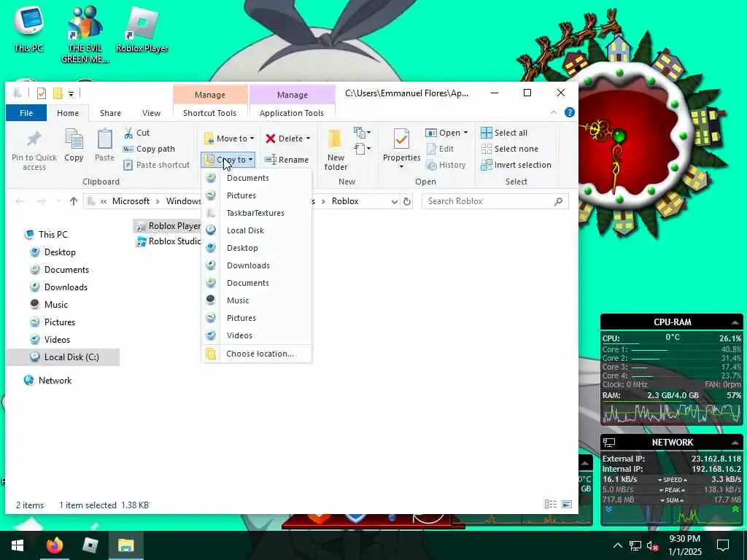Click the Up one level arrow
The width and height of the screenshot is (747, 560).
pos(74,201)
